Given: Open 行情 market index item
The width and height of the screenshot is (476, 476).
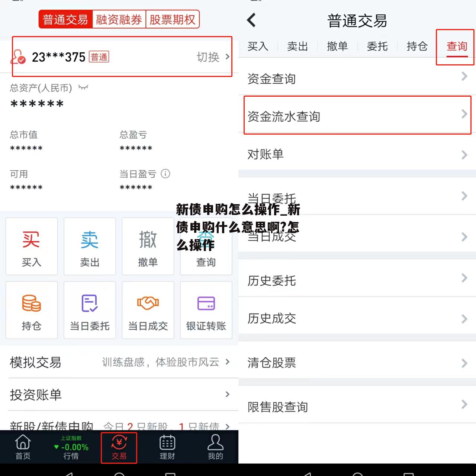Looking at the screenshot, I should [71, 447].
